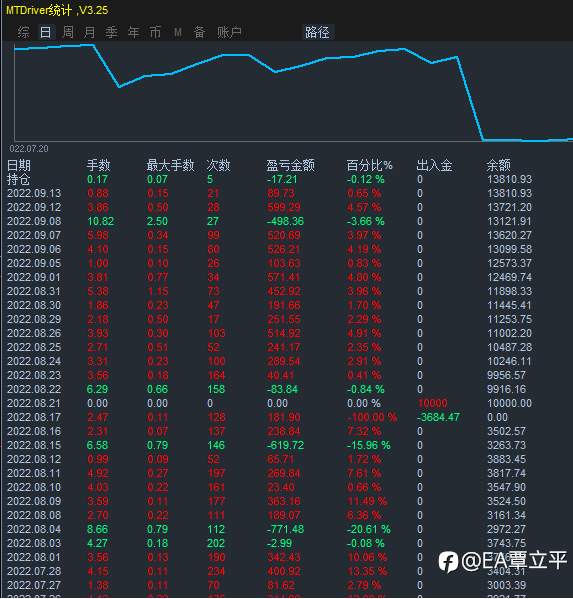Select the 2022.08.23 date row
This screenshot has width=573, height=599.
click(34, 376)
